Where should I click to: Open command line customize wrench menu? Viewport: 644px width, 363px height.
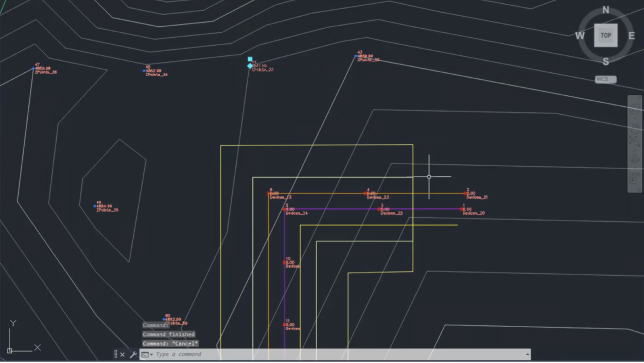pos(133,354)
